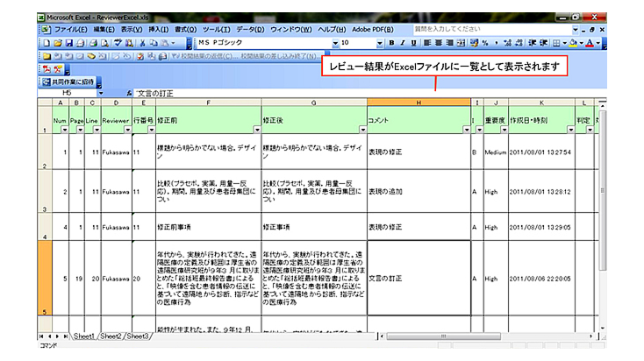Toggle Italic formatting

(401, 42)
